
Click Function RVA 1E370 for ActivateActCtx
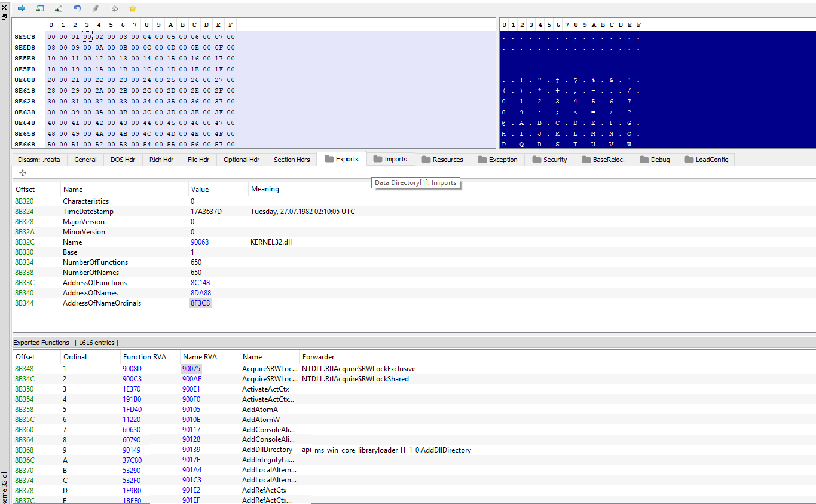(132, 389)
